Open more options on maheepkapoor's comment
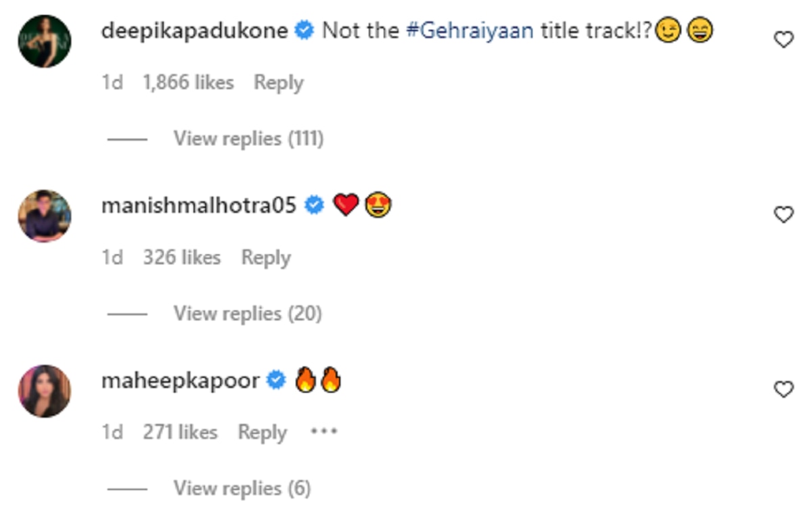 tap(323, 431)
